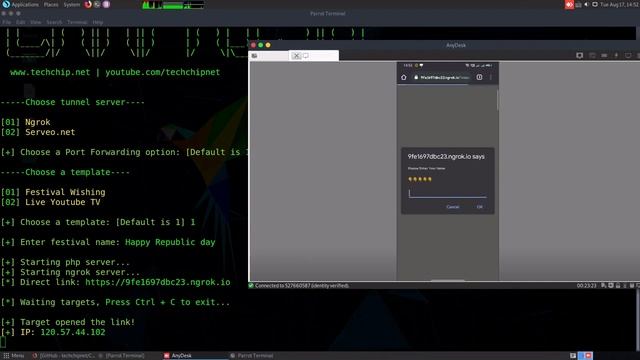
Task: Click the red icon in bottom-right taskbar
Action: (x=588, y=356)
